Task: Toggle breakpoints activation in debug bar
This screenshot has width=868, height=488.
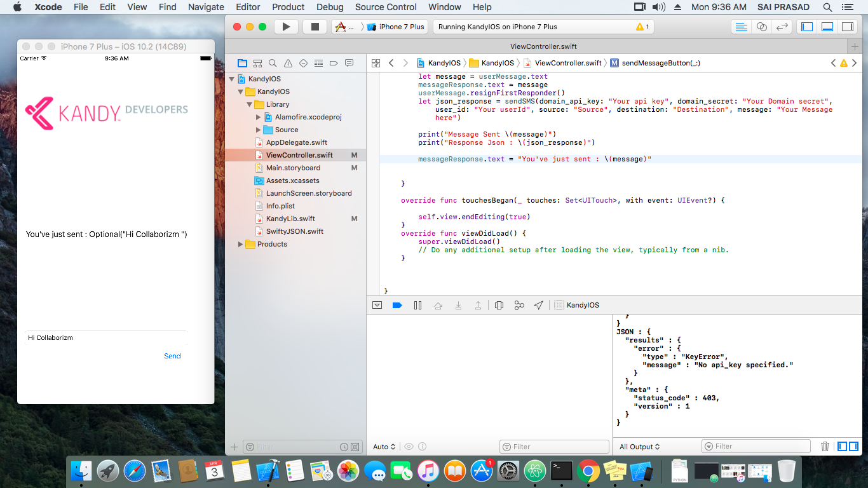Action: (x=397, y=305)
